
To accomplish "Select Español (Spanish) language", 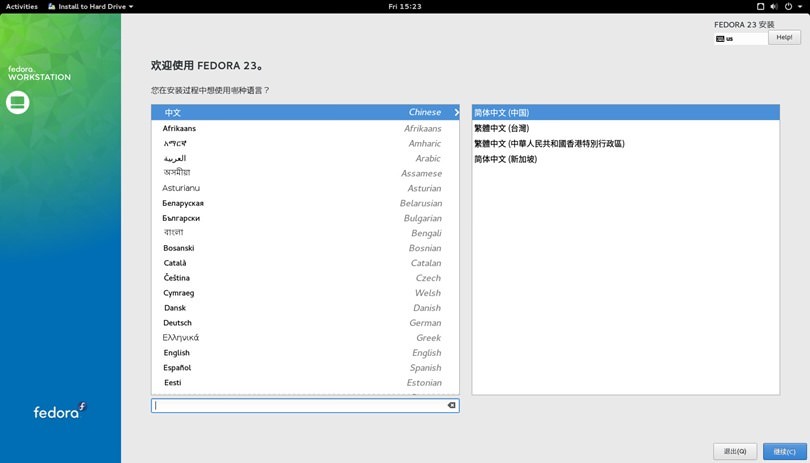I will tap(305, 368).
